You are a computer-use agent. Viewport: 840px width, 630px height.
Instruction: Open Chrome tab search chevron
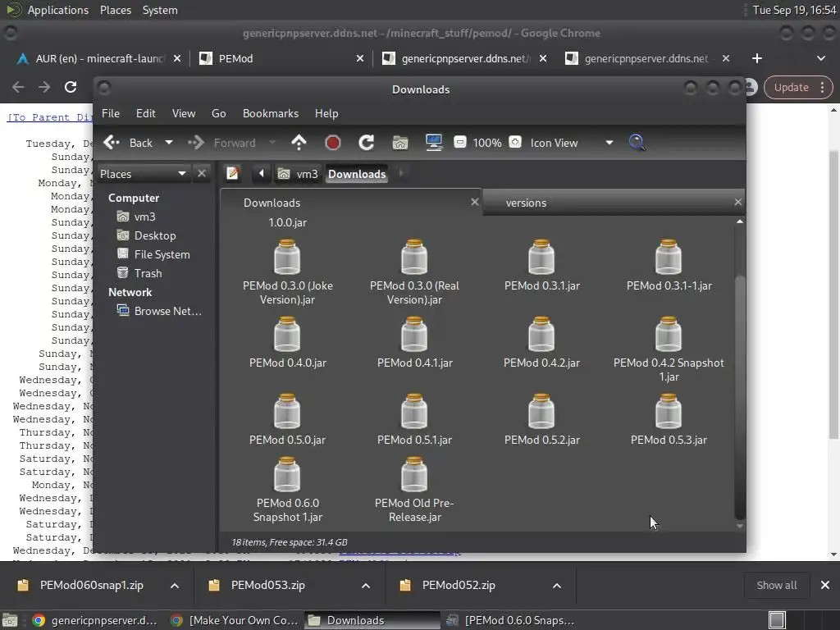click(820, 58)
